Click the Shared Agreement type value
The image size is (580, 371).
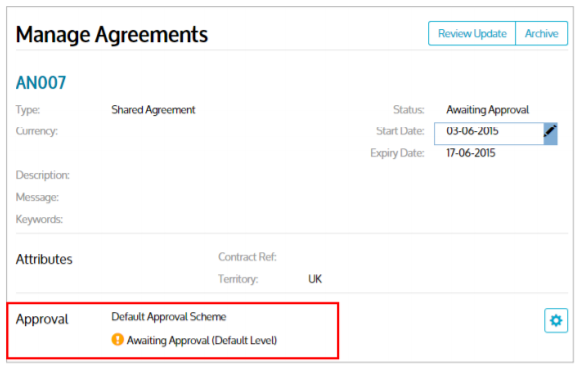point(153,110)
